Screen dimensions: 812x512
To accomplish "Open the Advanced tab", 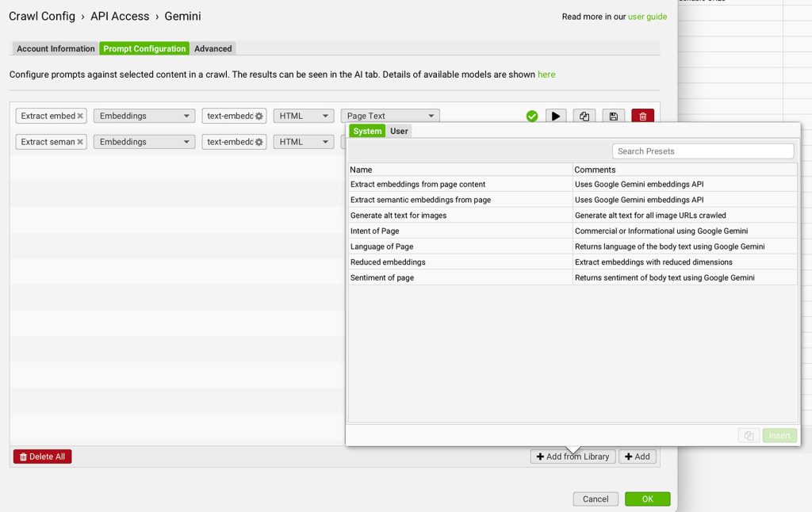I will (x=213, y=48).
